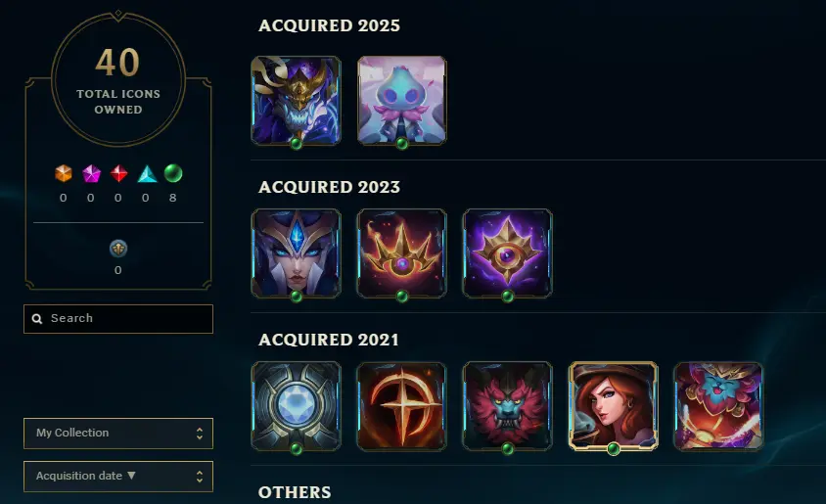Select the fiery crosshair sword icon

(402, 405)
